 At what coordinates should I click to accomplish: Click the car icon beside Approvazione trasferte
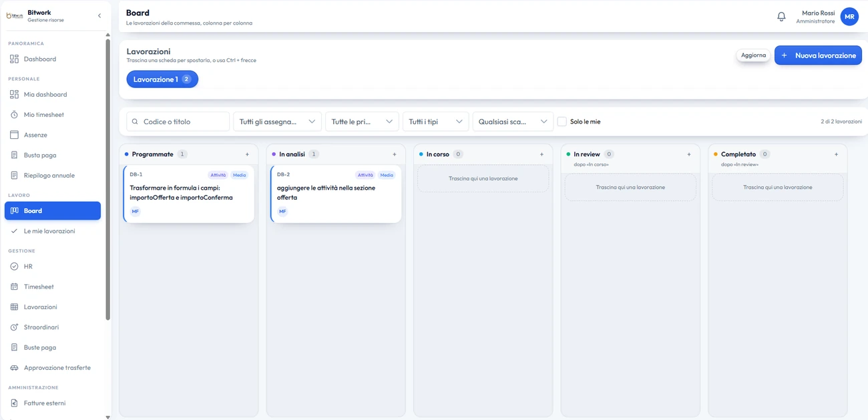(x=14, y=368)
